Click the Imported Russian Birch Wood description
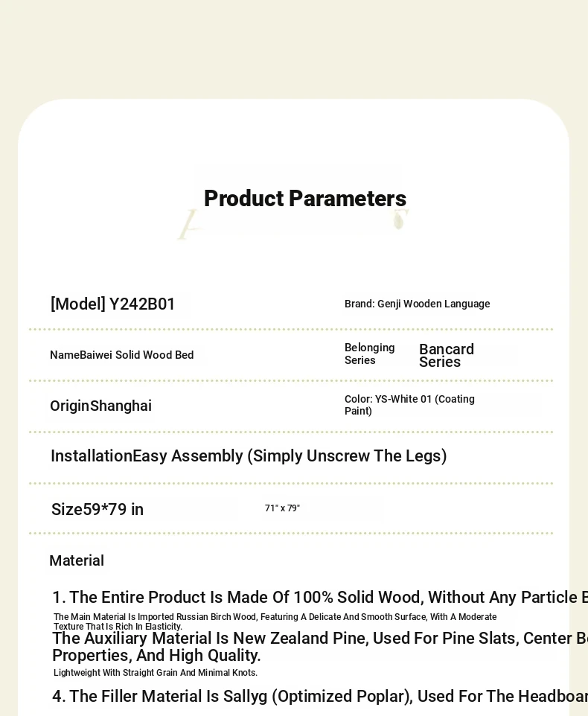 pyautogui.click(x=275, y=621)
